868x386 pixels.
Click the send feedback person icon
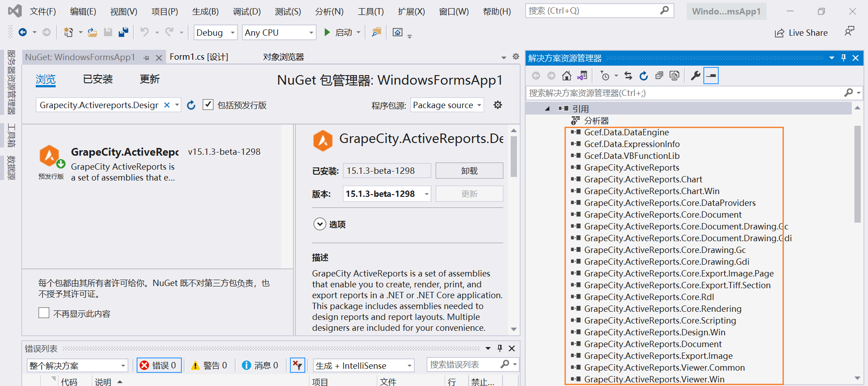click(x=849, y=31)
